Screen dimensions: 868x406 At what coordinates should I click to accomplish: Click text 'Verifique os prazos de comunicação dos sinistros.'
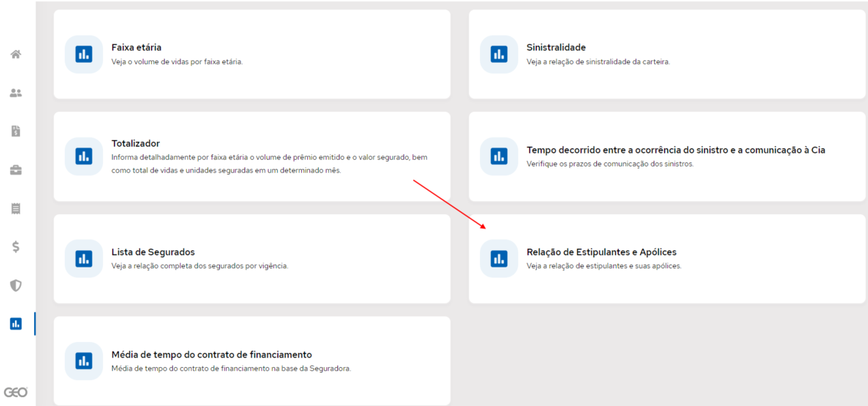click(610, 164)
